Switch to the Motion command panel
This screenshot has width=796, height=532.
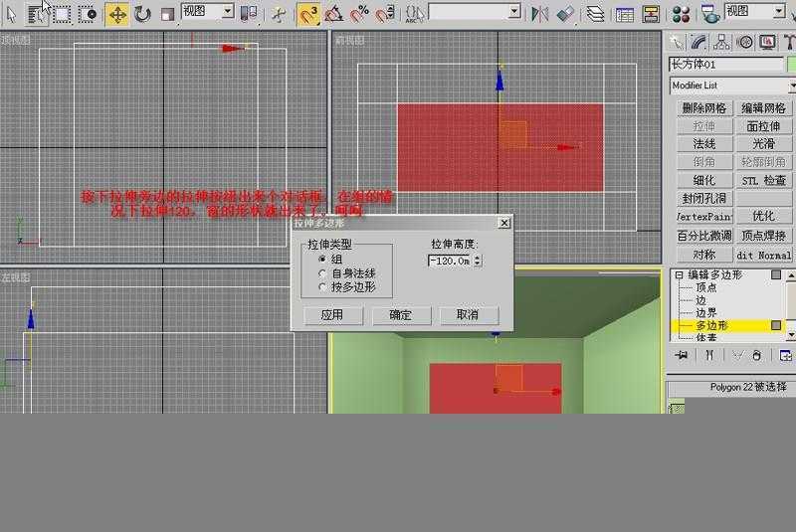pyautogui.click(x=744, y=42)
